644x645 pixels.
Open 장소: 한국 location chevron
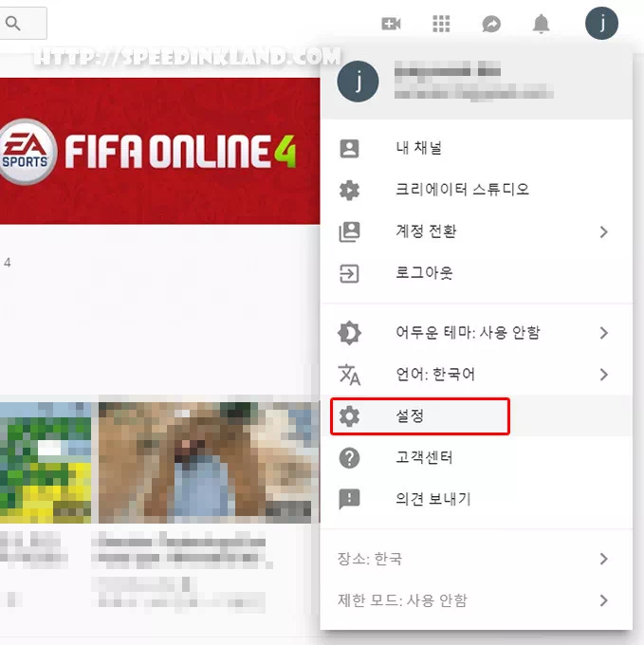point(604,559)
